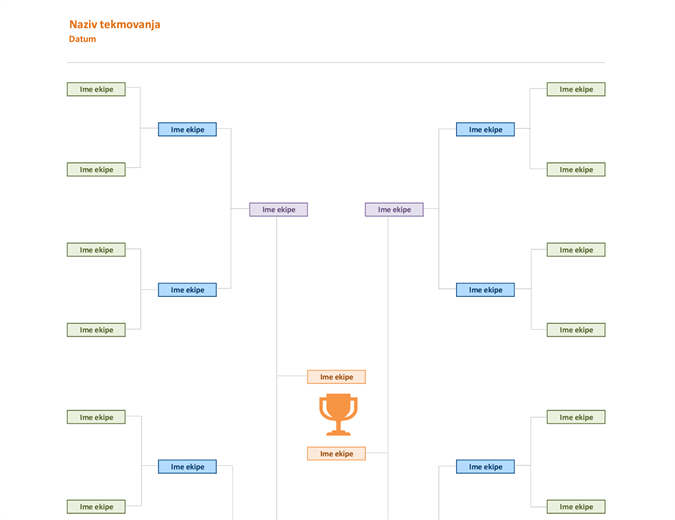675x520 pixels.
Task: Click the topmost blue box on right side
Action: (485, 130)
